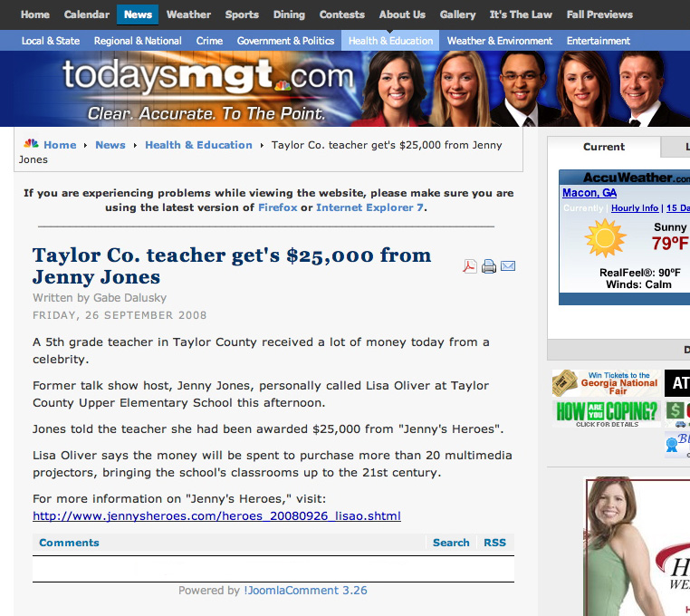This screenshot has height=616, width=690.
Task: Open the Gallery menu item
Action: point(457,14)
